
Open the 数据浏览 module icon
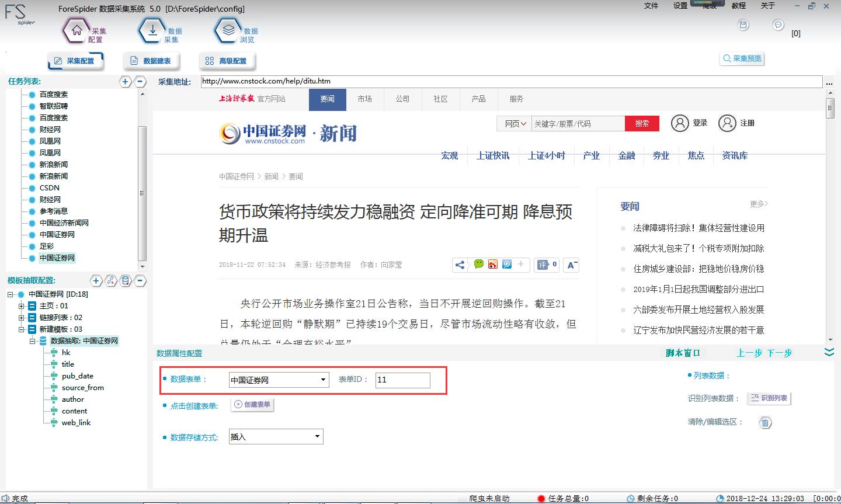click(x=228, y=30)
